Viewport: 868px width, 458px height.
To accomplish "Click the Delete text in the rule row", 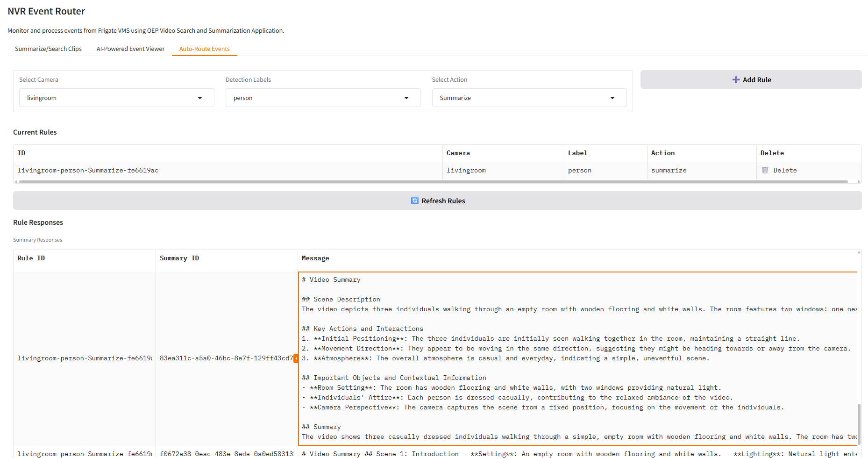I will 785,171.
